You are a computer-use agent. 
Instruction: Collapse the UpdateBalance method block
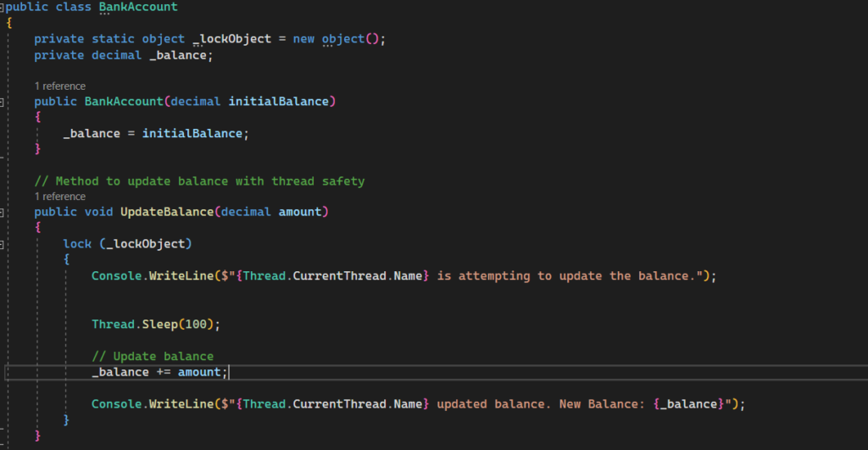(x=3, y=212)
